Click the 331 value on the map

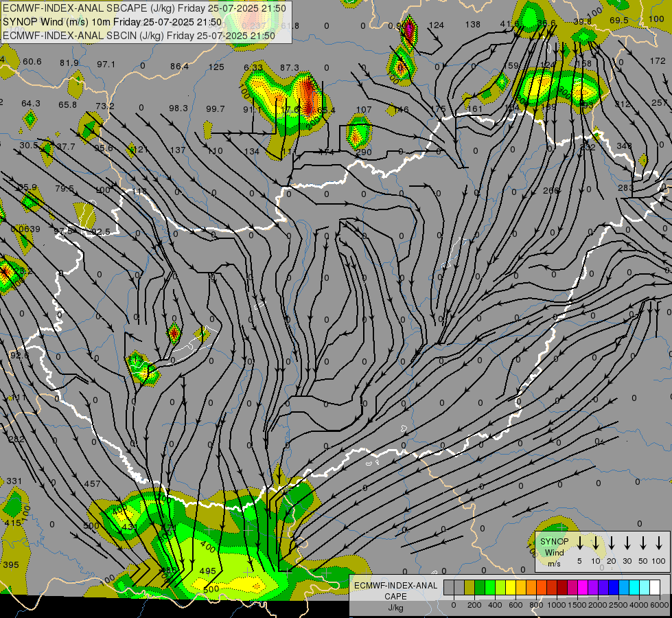coord(14,481)
